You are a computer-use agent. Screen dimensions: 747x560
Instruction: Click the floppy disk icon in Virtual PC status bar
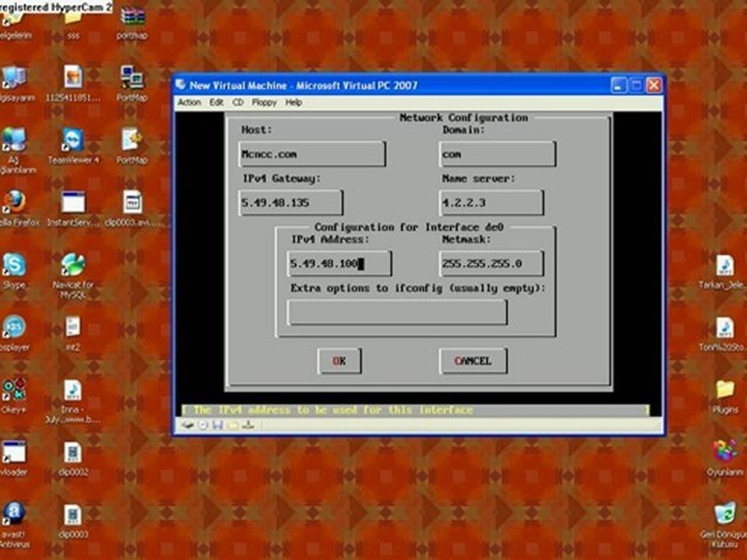[218, 425]
